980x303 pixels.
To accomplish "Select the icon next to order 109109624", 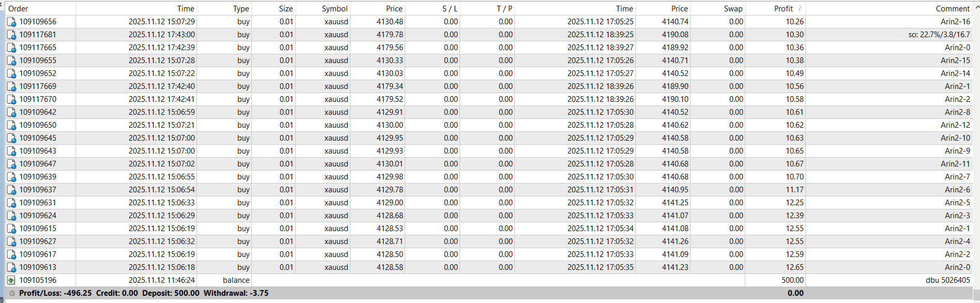I will coord(11,216).
